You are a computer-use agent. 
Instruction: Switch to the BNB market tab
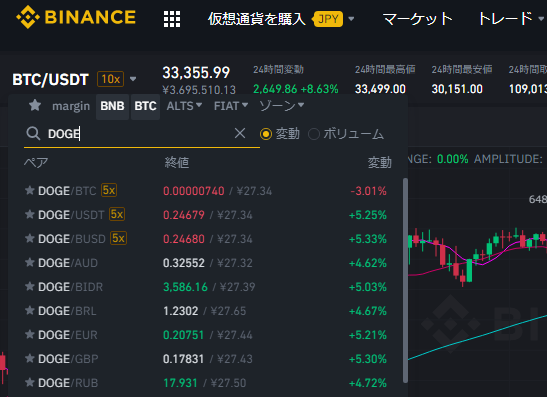[112, 106]
